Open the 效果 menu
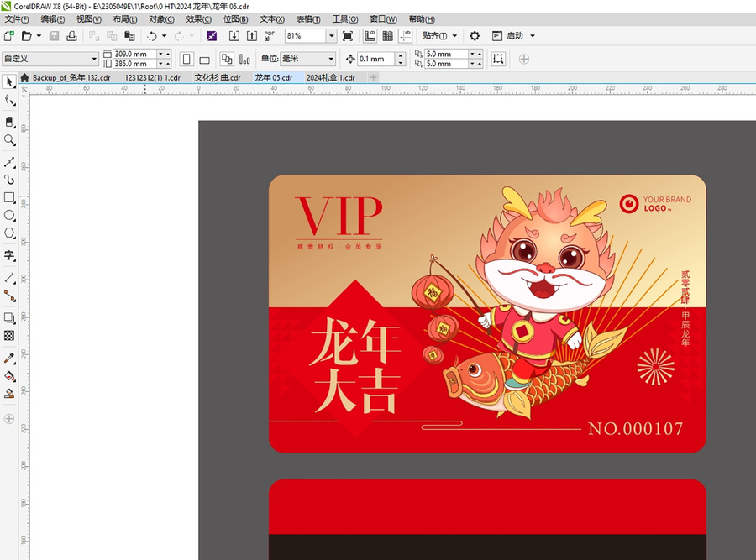 point(198,19)
